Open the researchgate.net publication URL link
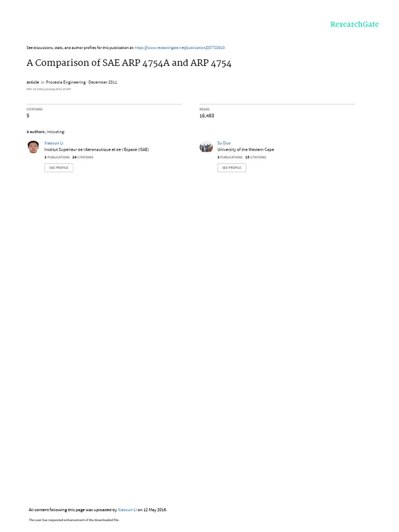 (180, 48)
